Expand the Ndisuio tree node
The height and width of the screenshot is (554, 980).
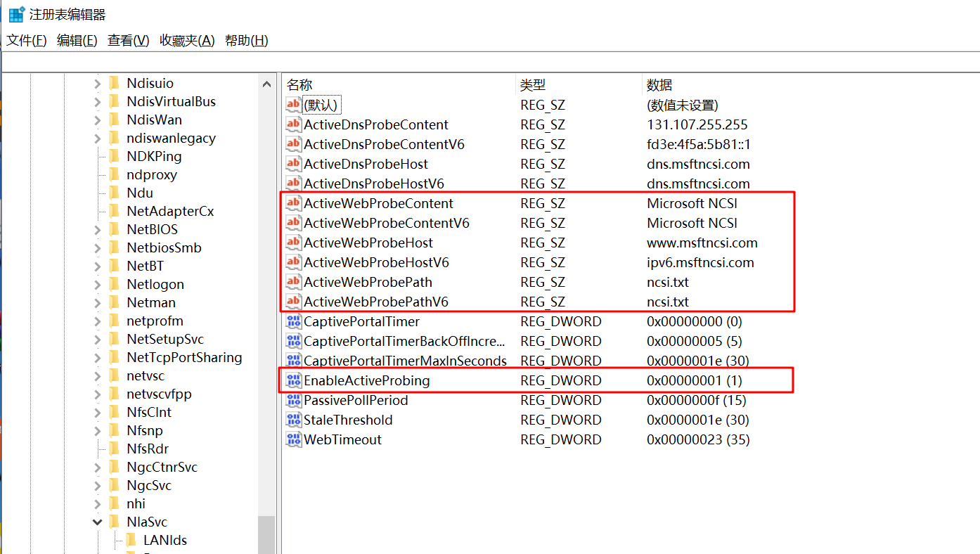pos(98,84)
